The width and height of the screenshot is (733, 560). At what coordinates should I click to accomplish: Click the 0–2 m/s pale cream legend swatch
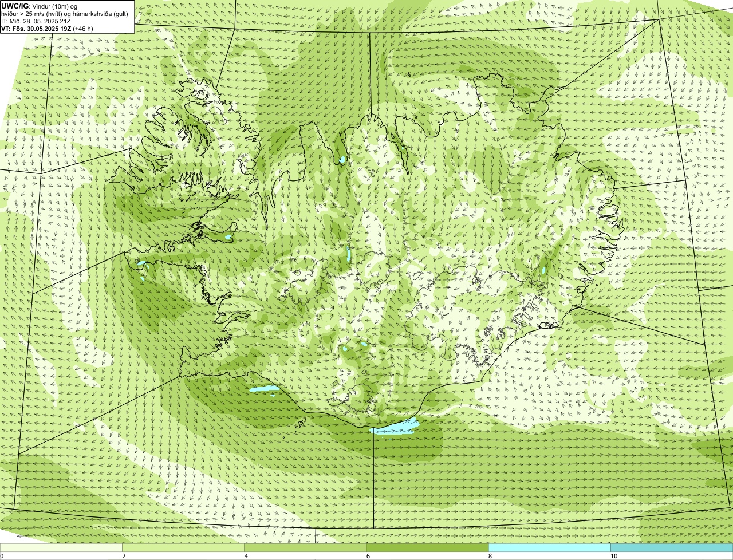[x=61, y=547]
